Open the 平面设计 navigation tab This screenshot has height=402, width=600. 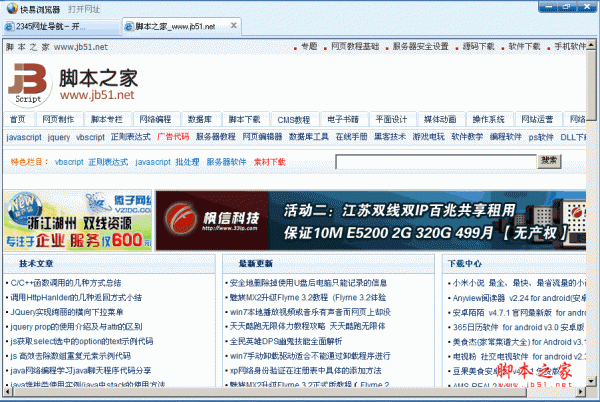pyautogui.click(x=391, y=119)
